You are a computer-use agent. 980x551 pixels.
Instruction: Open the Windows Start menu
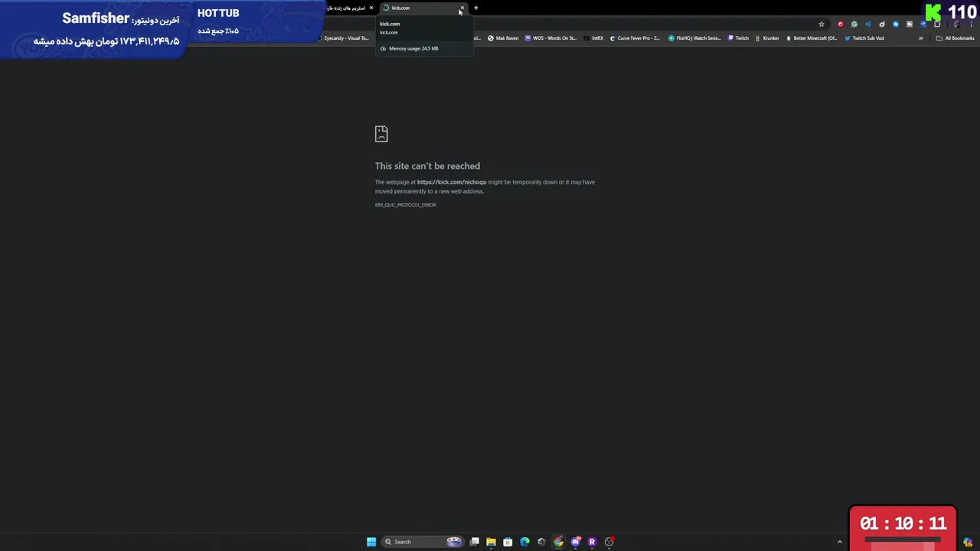pos(371,542)
